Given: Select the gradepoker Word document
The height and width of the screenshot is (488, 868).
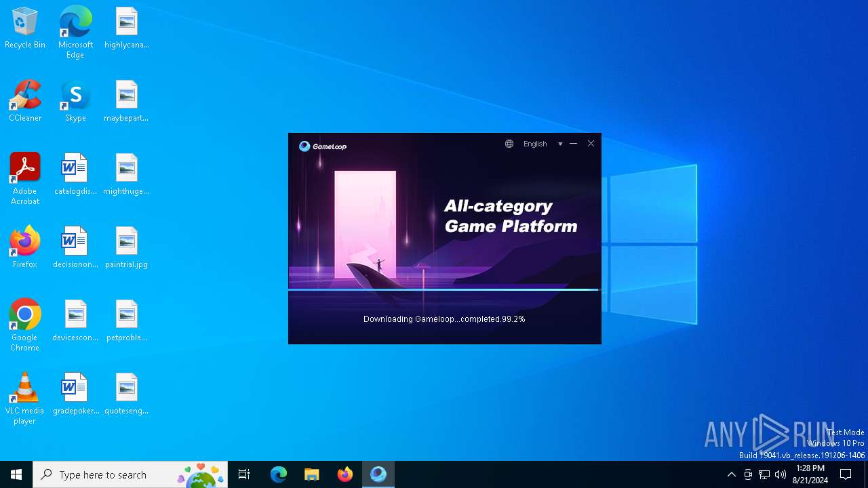Looking at the screenshot, I should 75,394.
